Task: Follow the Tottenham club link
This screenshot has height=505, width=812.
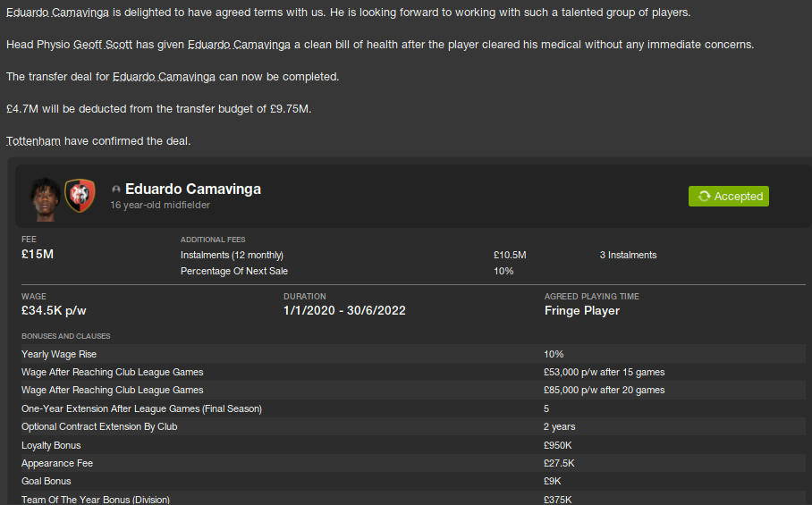Action: click(33, 141)
